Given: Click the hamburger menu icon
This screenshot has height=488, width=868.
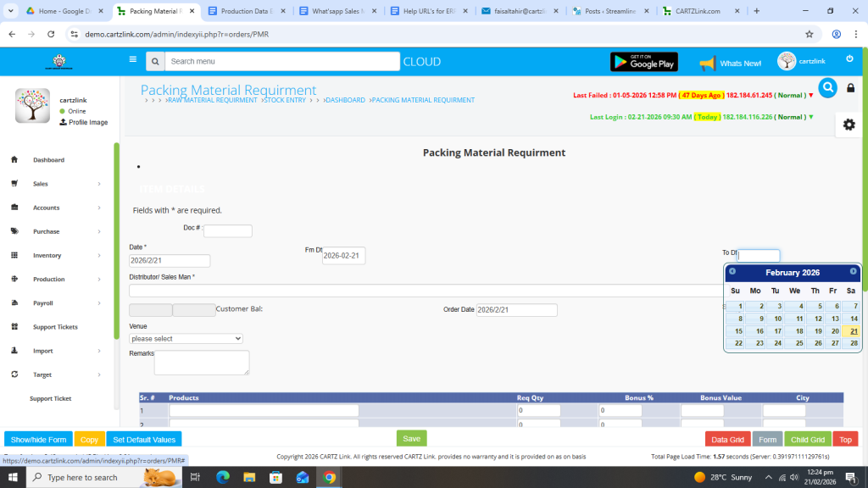Looking at the screenshot, I should pyautogui.click(x=132, y=59).
